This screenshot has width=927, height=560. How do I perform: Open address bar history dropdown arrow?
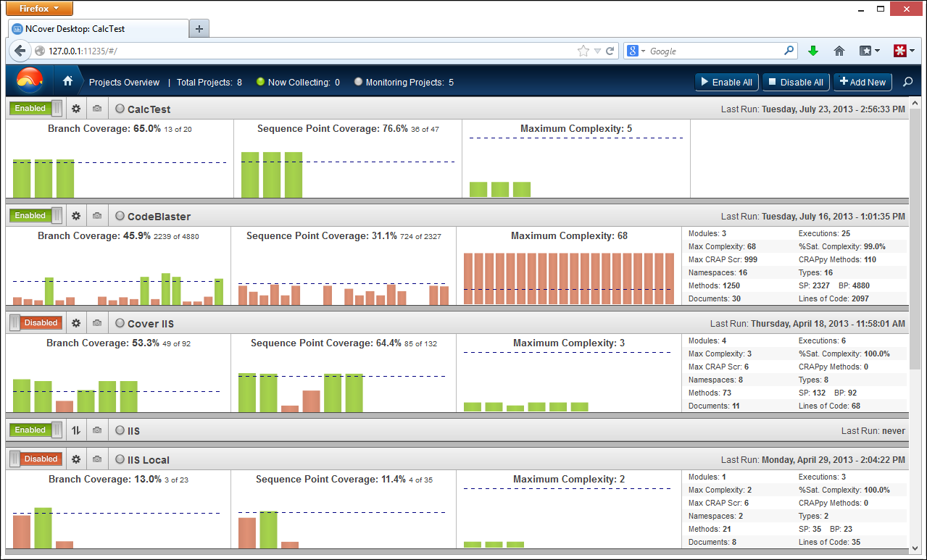(x=597, y=51)
